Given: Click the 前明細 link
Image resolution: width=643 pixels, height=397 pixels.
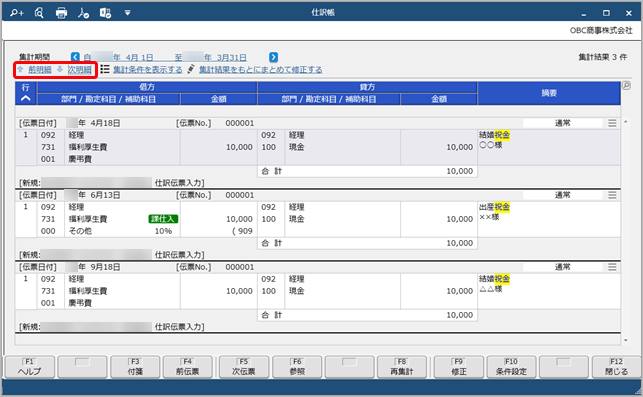Looking at the screenshot, I should [40, 70].
